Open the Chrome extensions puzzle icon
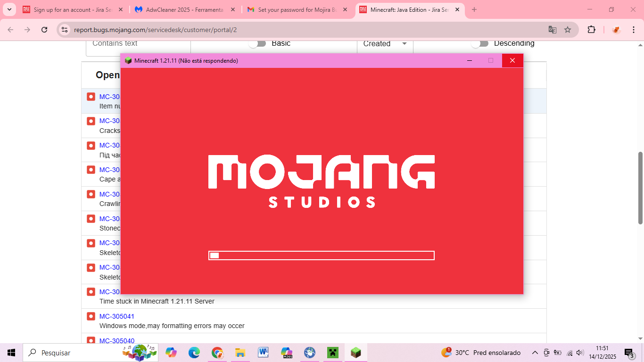The width and height of the screenshot is (644, 362). (x=591, y=30)
